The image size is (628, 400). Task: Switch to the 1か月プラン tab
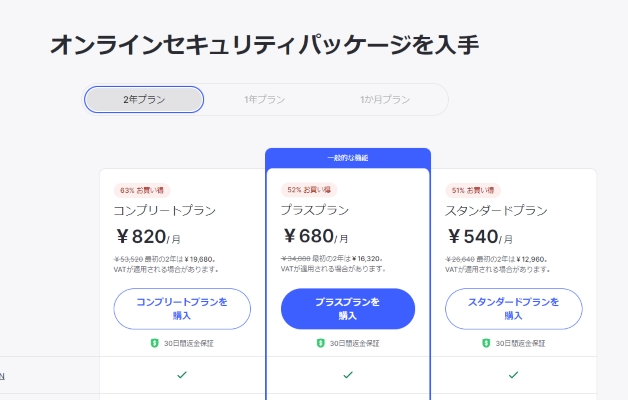coord(385,100)
